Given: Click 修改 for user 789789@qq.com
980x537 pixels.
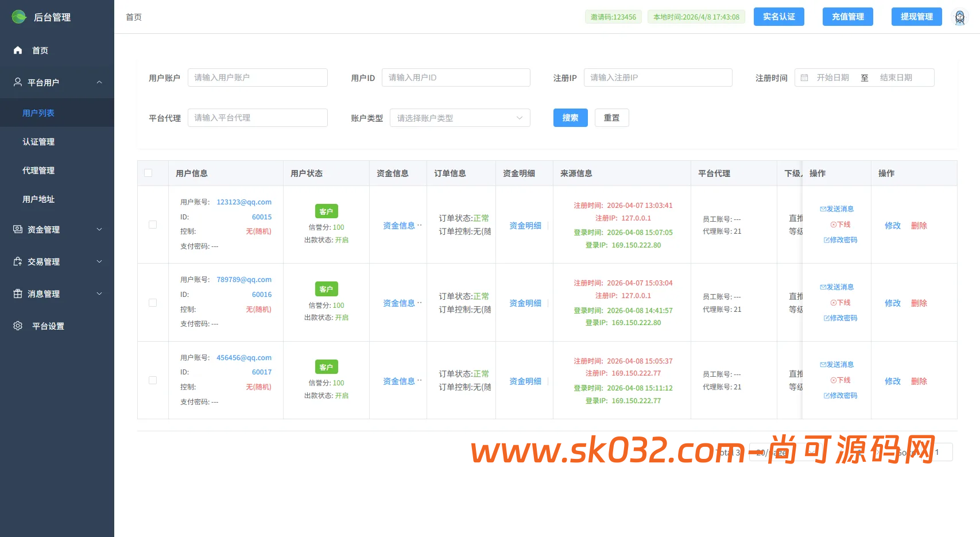Looking at the screenshot, I should 893,303.
